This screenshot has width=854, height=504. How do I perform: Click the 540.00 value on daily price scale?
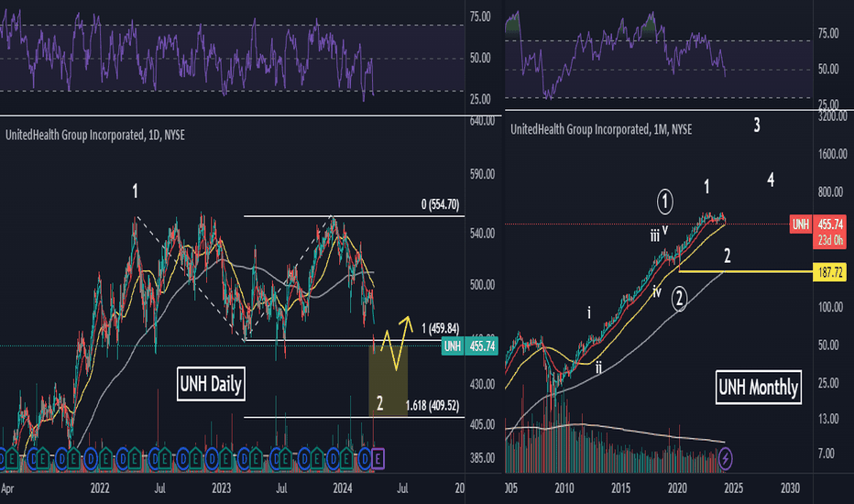(x=482, y=233)
